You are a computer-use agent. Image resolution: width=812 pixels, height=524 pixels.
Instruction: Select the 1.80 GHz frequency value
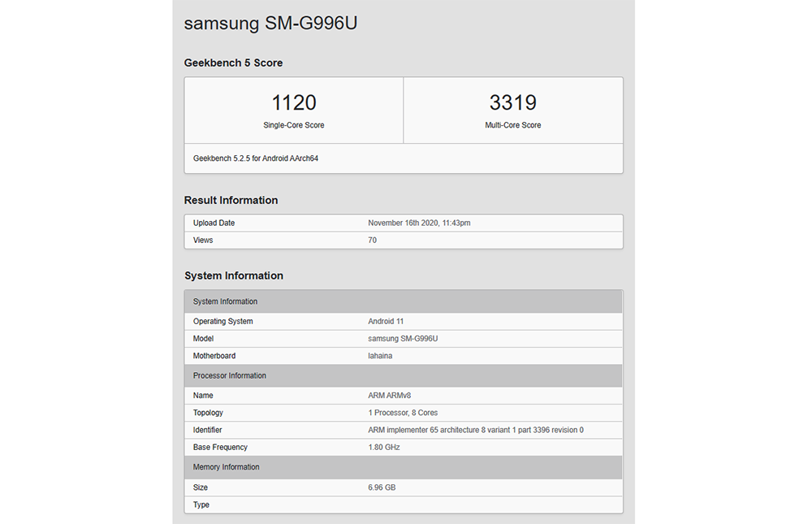coord(384,447)
